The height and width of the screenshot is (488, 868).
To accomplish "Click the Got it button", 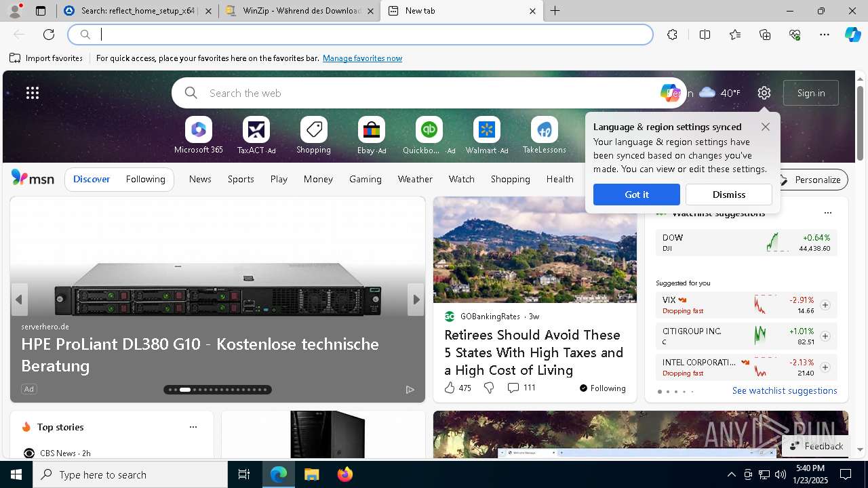I will tap(637, 195).
